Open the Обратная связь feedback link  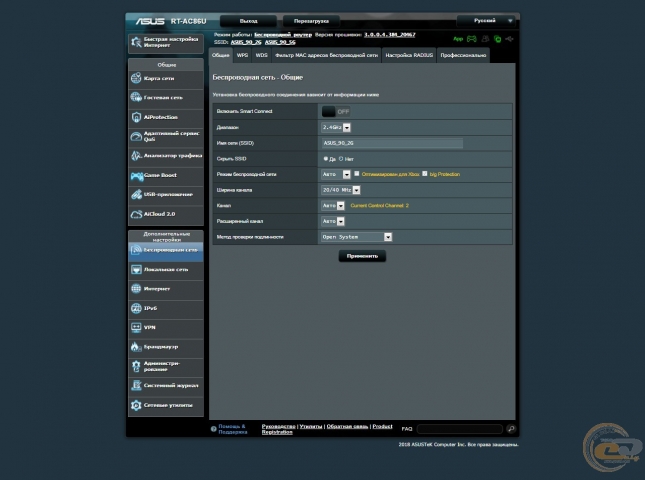pyautogui.click(x=347, y=427)
